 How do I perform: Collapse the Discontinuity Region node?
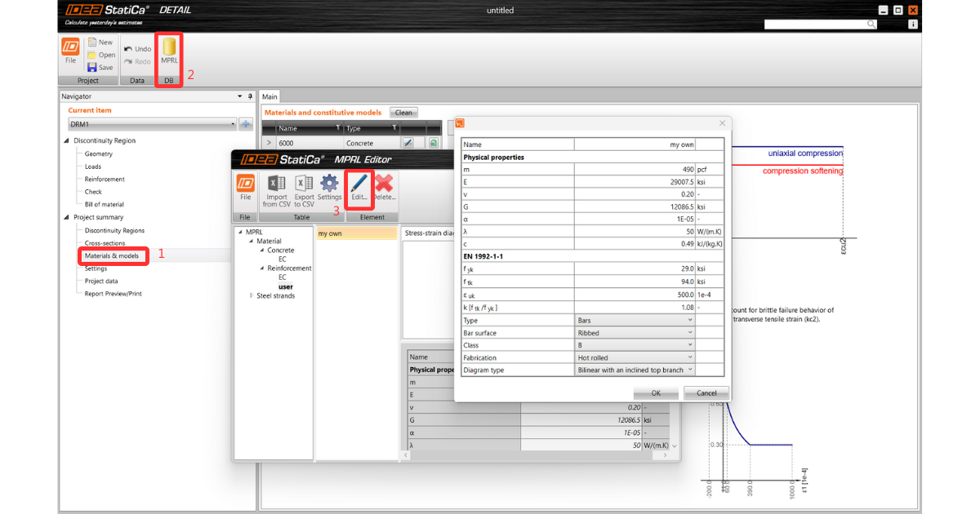tap(67, 140)
